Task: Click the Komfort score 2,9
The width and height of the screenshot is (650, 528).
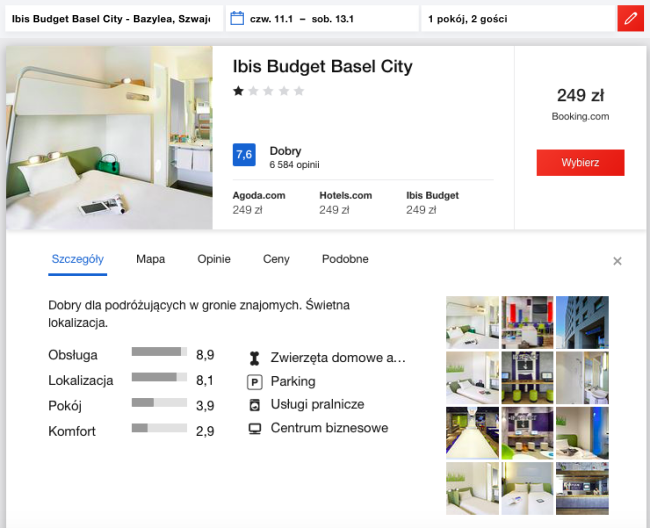Action: pos(205,431)
